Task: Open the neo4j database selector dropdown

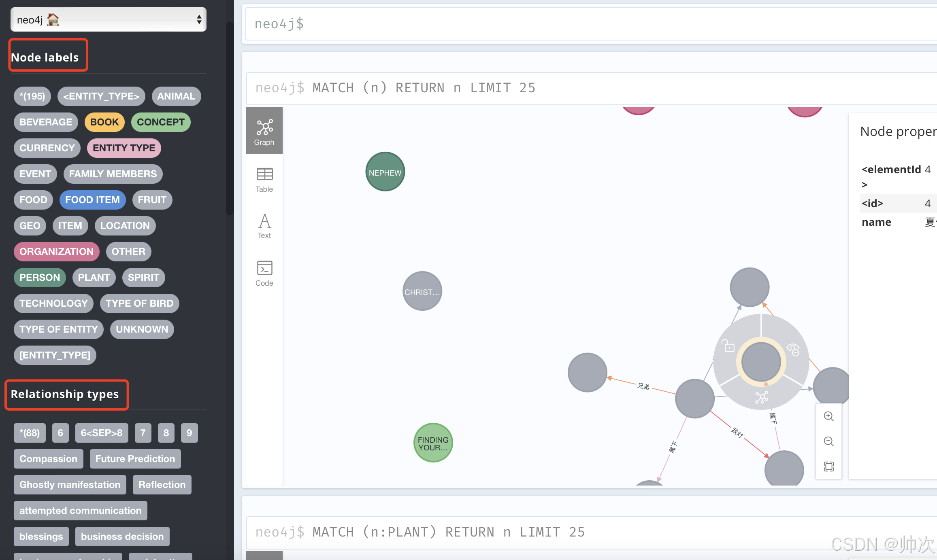Action: 108,19
